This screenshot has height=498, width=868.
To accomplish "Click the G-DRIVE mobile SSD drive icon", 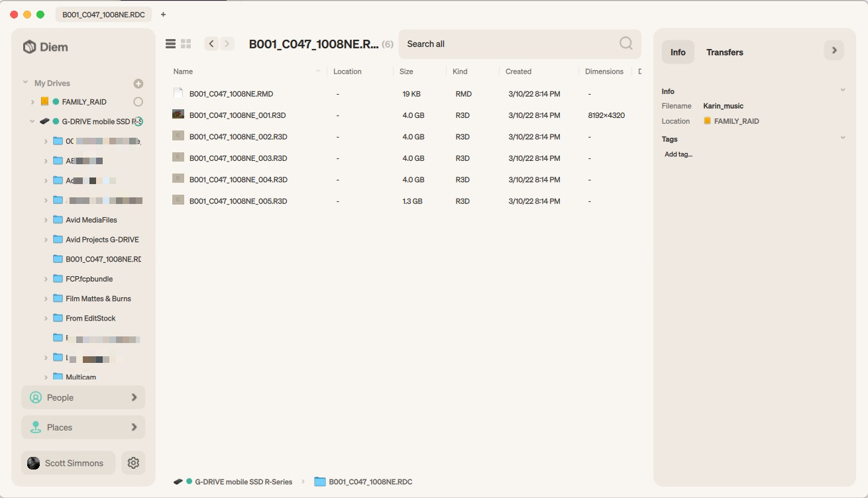I will (x=44, y=122).
